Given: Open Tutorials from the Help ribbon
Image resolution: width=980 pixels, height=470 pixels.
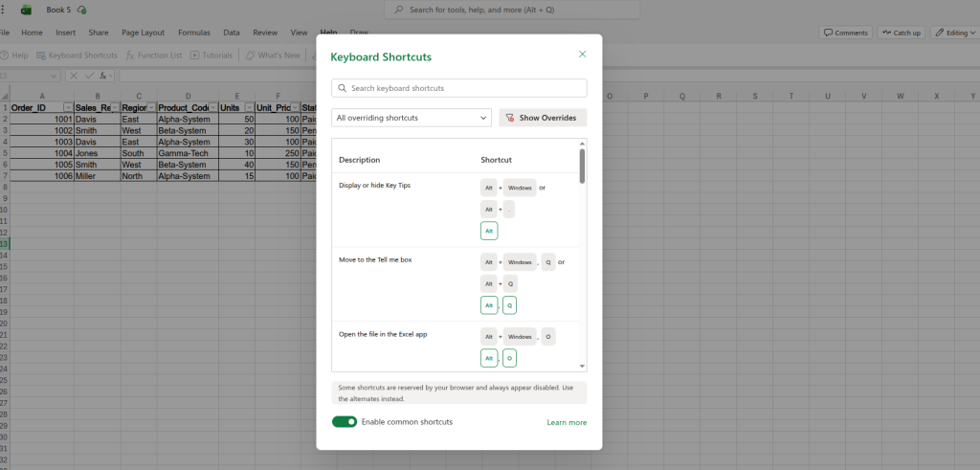Looking at the screenshot, I should (x=212, y=56).
